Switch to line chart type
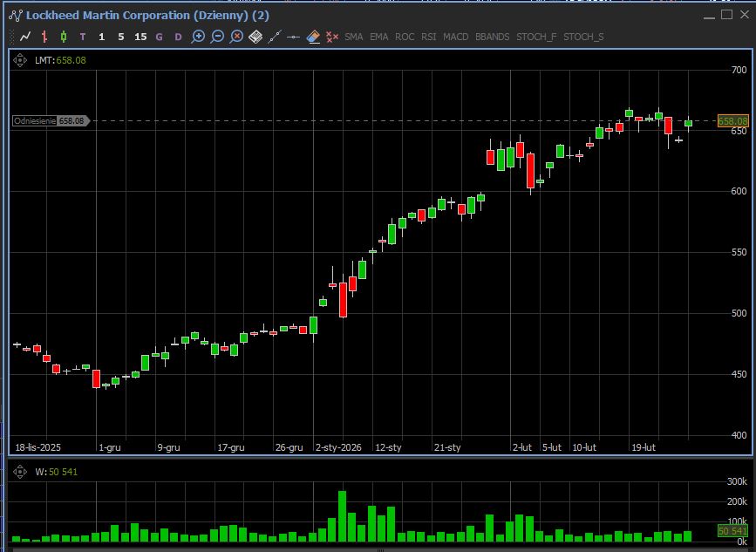This screenshot has width=756, height=552. pos(25,37)
